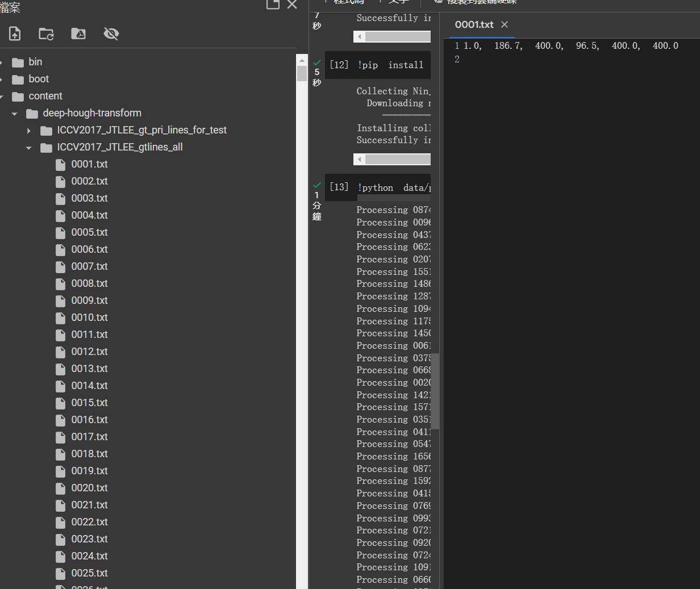The width and height of the screenshot is (700, 589).
Task: Toggle visibility of hidden files
Action: tap(111, 34)
